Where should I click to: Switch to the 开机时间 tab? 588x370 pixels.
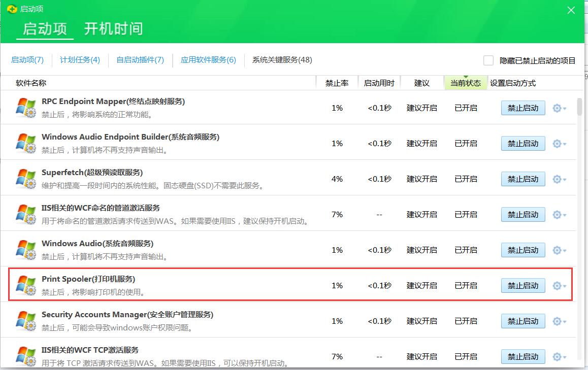[x=113, y=29]
